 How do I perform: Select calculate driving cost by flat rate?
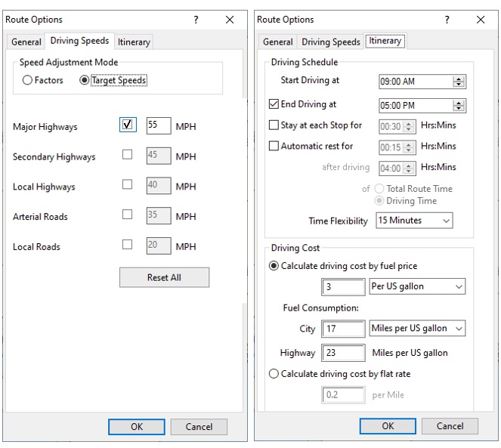[x=274, y=373]
